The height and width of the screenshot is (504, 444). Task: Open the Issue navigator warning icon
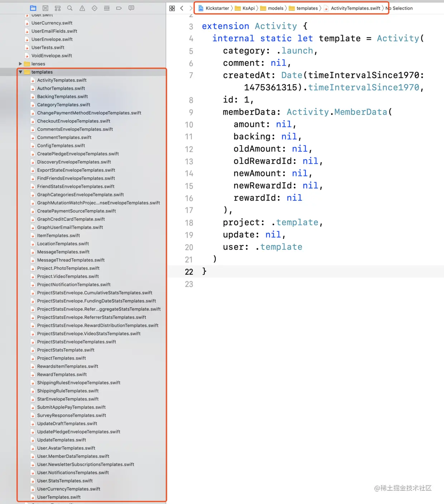(x=82, y=8)
